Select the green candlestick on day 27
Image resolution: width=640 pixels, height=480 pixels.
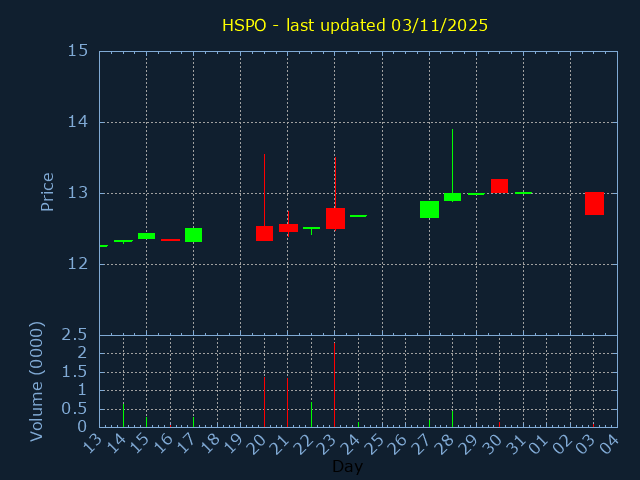(429, 209)
